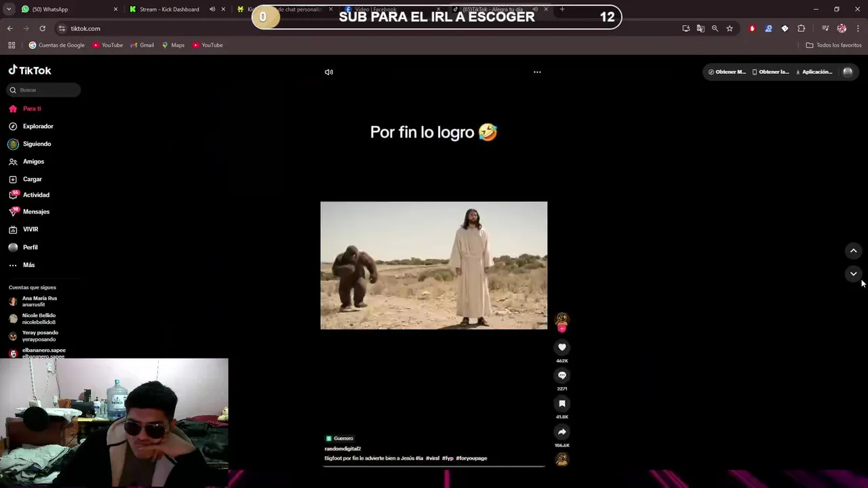Open the #foryoupage hashtag
The image size is (868, 488).
click(x=471, y=458)
